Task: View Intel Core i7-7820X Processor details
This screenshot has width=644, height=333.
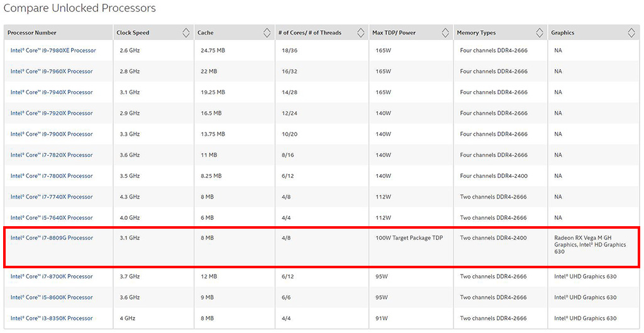Action: (52, 155)
